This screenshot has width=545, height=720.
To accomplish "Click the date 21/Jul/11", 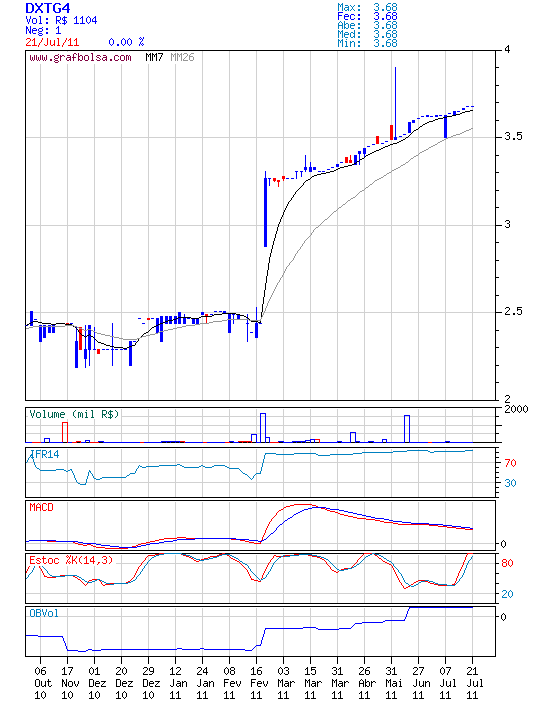I will (x=52, y=42).
